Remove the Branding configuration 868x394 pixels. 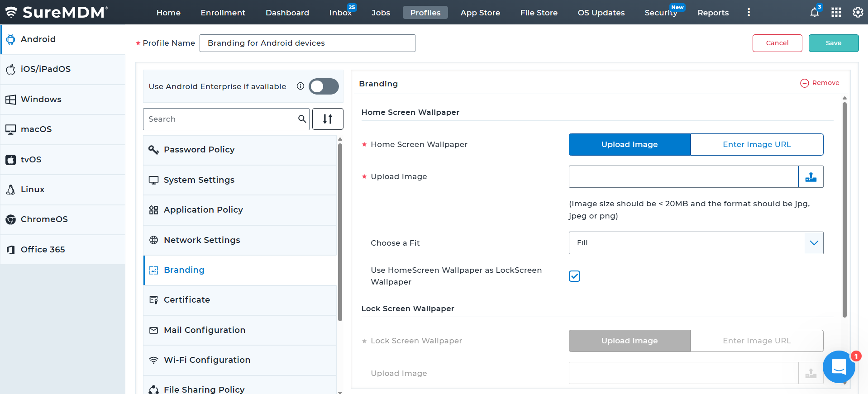point(820,83)
